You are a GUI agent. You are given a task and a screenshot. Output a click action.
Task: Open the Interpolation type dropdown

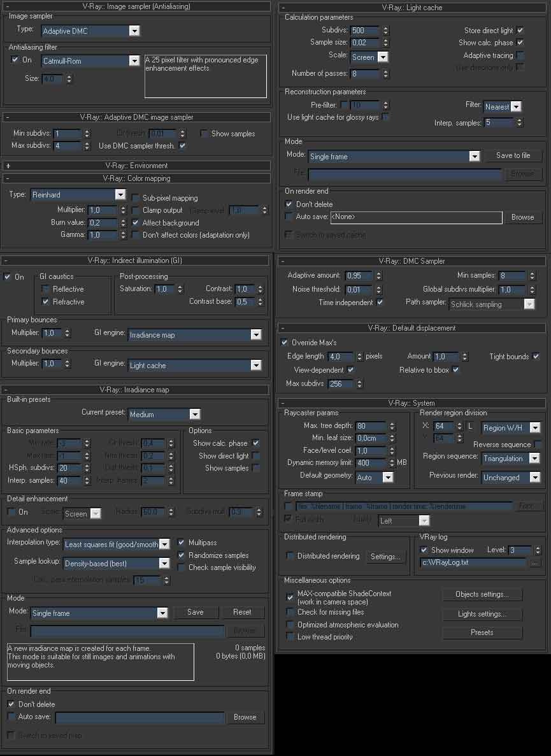(117, 545)
